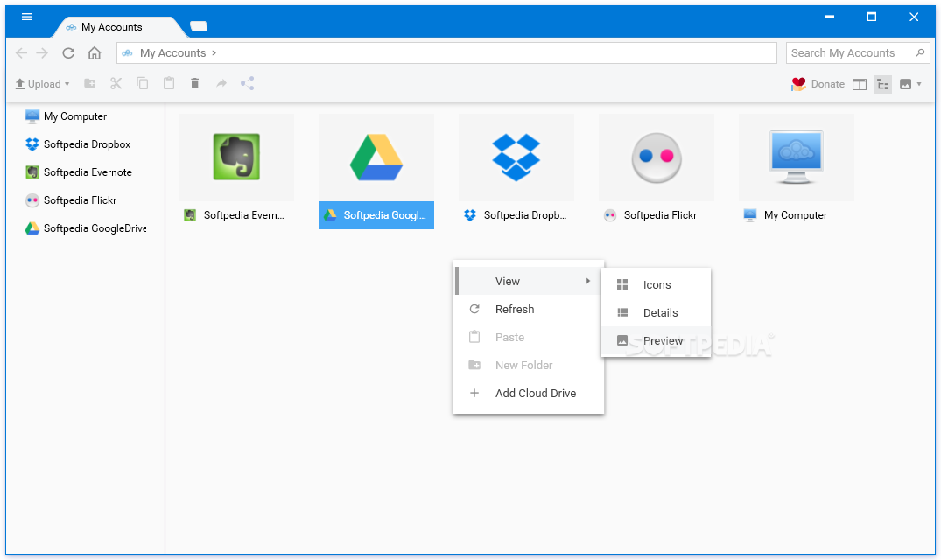Choose Add Cloud Drive from context menu
This screenshot has height=560, width=941.
click(528, 394)
